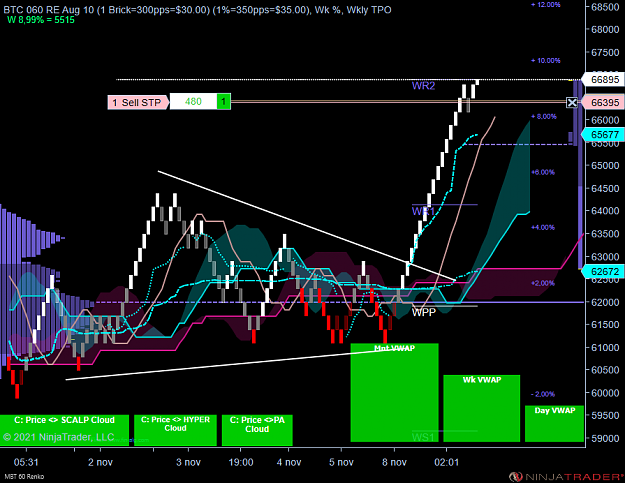Click the +6.00% weekly percent label
Screen dimensions: 625x483
pyautogui.click(x=543, y=172)
